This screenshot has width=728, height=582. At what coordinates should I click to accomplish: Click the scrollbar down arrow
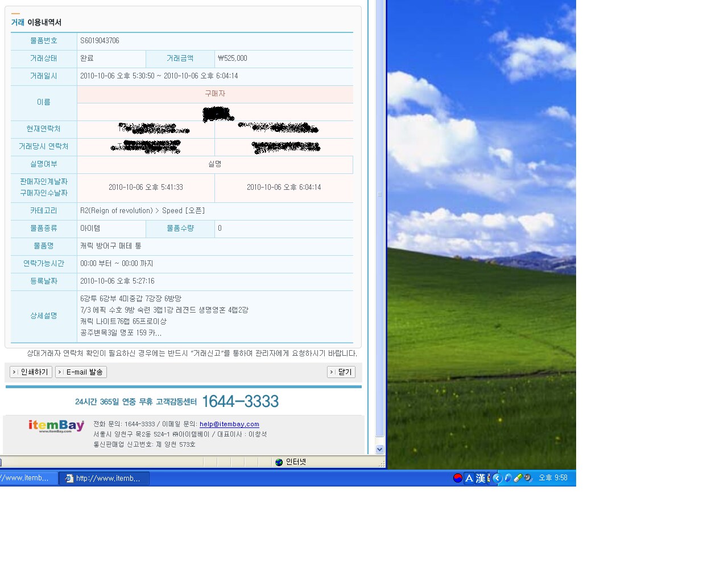point(380,449)
